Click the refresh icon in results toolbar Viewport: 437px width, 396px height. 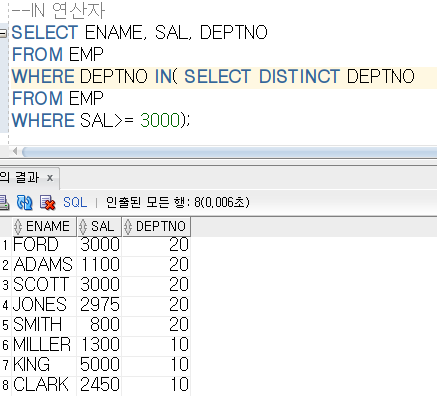(25, 202)
